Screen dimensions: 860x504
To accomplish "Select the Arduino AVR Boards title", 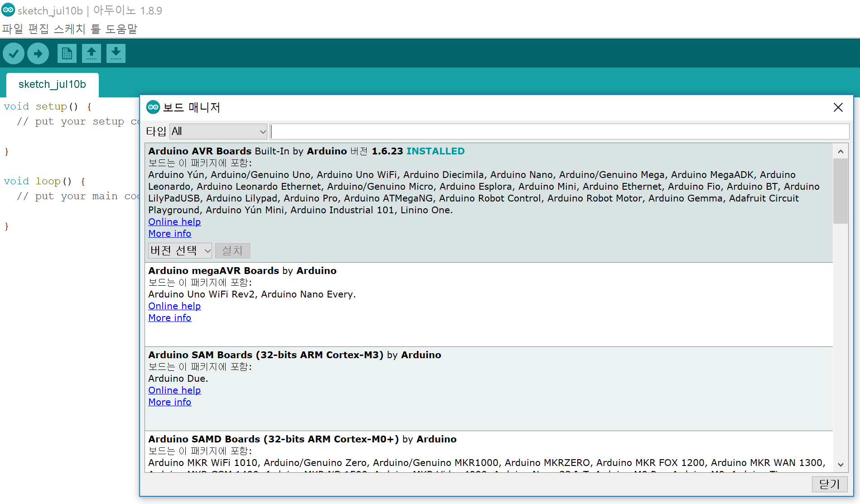I will coord(200,151).
